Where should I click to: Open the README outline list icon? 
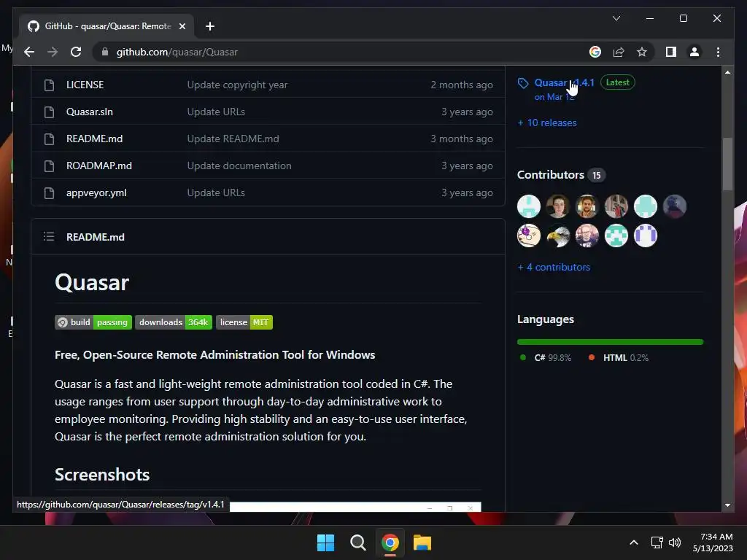(x=49, y=237)
